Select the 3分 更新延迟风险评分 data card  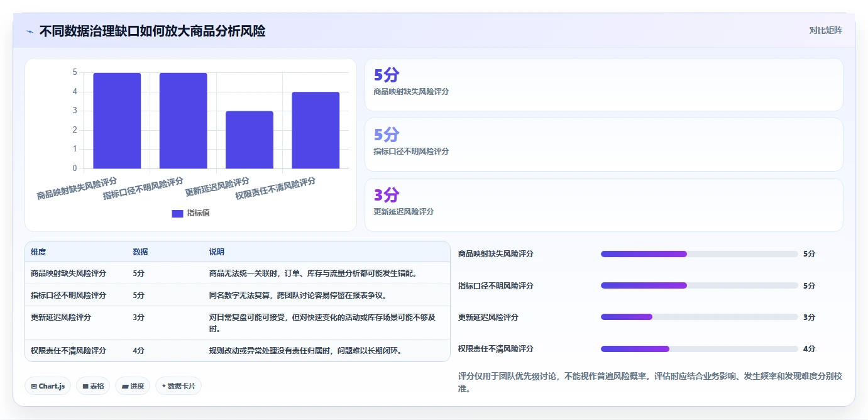coord(603,205)
